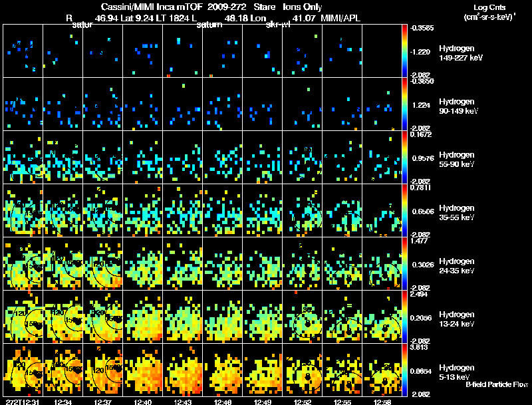Screen dimensions: 532x405
Task: Click the 12:34 time axis label
Action: [63, 402]
